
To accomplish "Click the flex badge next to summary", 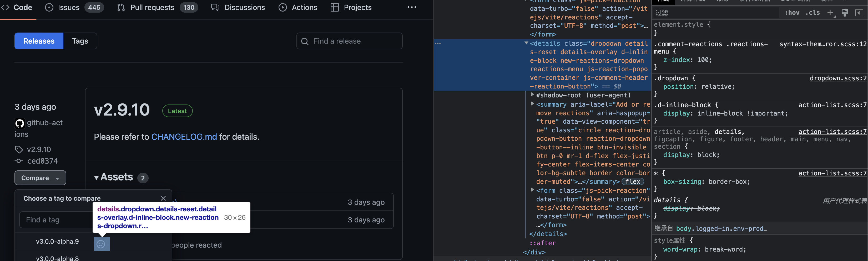I will (x=633, y=182).
